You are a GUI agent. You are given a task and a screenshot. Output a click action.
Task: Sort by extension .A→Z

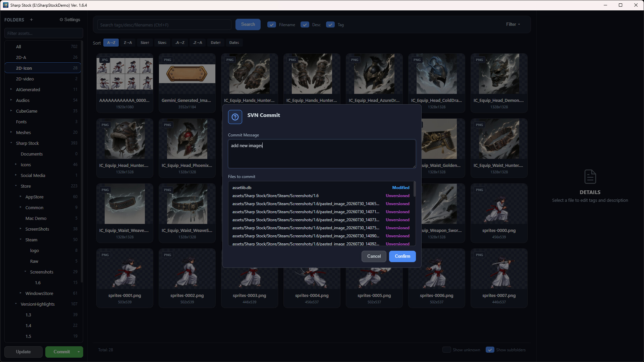pyautogui.click(x=180, y=43)
